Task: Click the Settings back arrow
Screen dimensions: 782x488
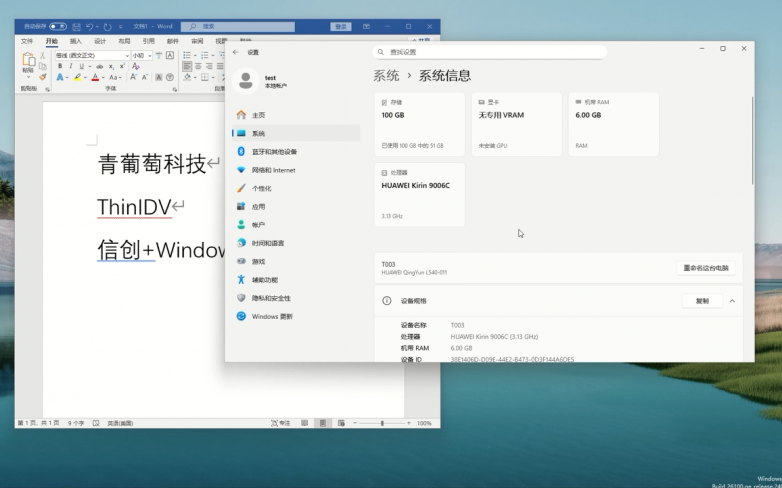Action: point(235,52)
